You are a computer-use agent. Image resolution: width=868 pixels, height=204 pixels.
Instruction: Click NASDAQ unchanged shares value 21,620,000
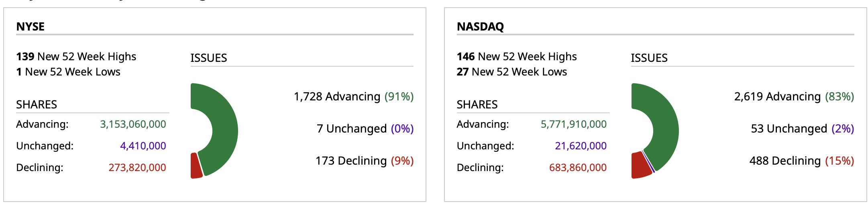click(x=581, y=146)
